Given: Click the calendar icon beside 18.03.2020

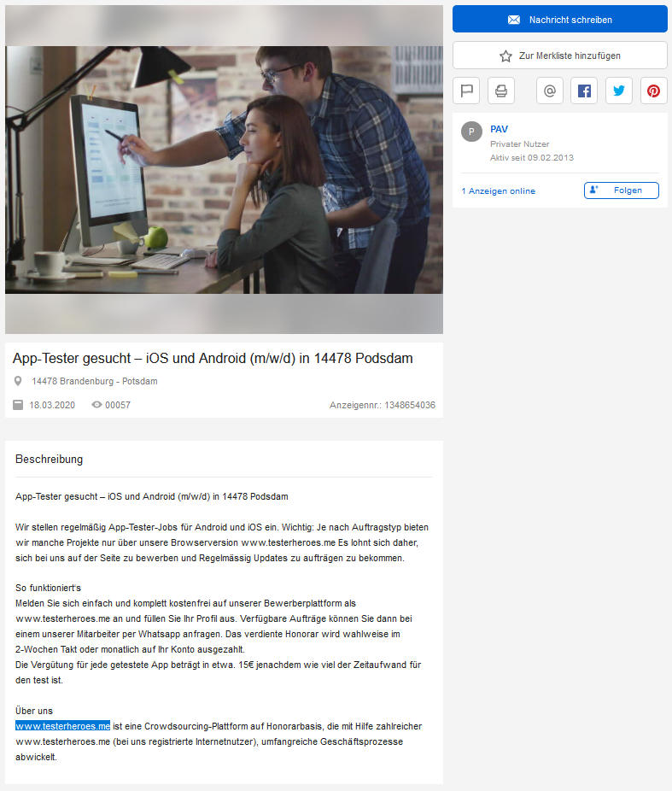Looking at the screenshot, I should pyautogui.click(x=18, y=405).
